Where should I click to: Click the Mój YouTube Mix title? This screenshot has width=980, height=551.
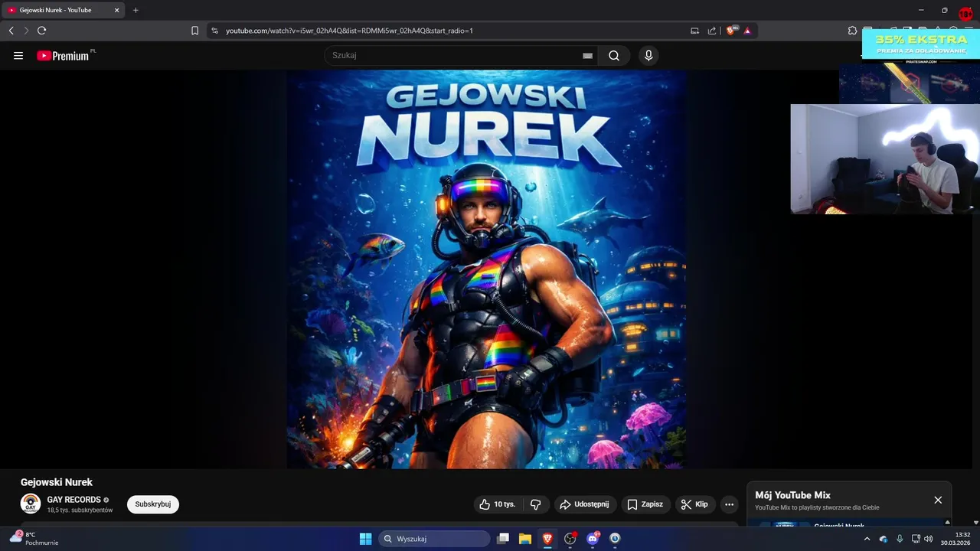point(792,495)
